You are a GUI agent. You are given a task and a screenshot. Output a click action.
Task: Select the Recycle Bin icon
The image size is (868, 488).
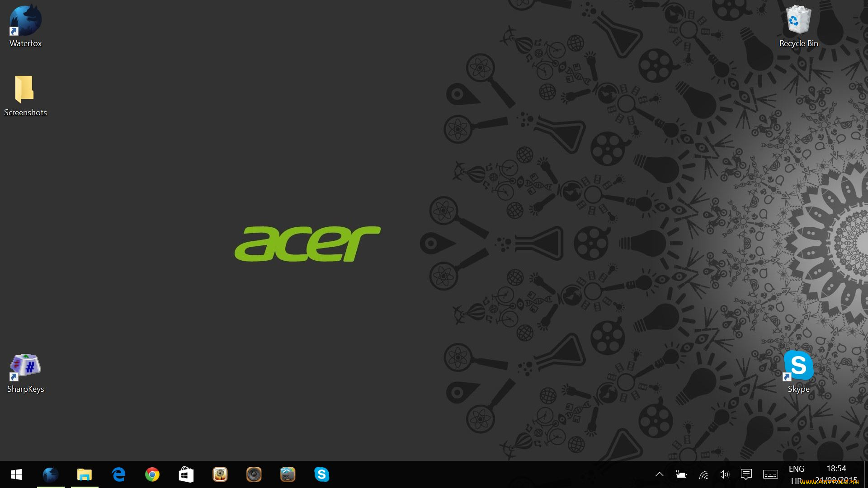click(x=798, y=26)
